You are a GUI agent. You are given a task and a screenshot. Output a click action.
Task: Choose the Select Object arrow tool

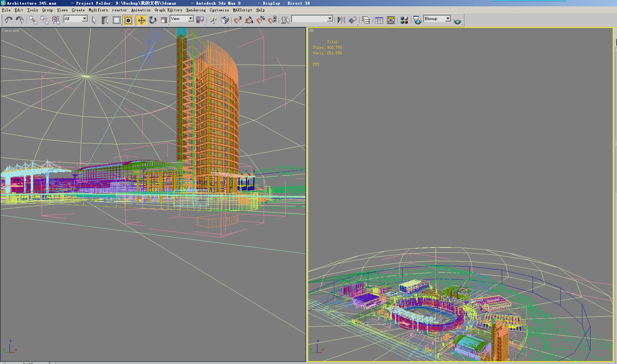point(94,20)
